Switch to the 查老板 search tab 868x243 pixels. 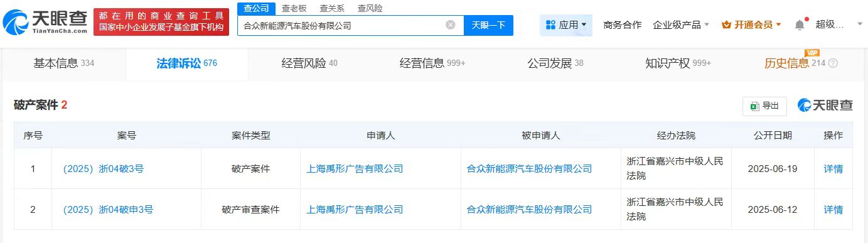tap(294, 8)
